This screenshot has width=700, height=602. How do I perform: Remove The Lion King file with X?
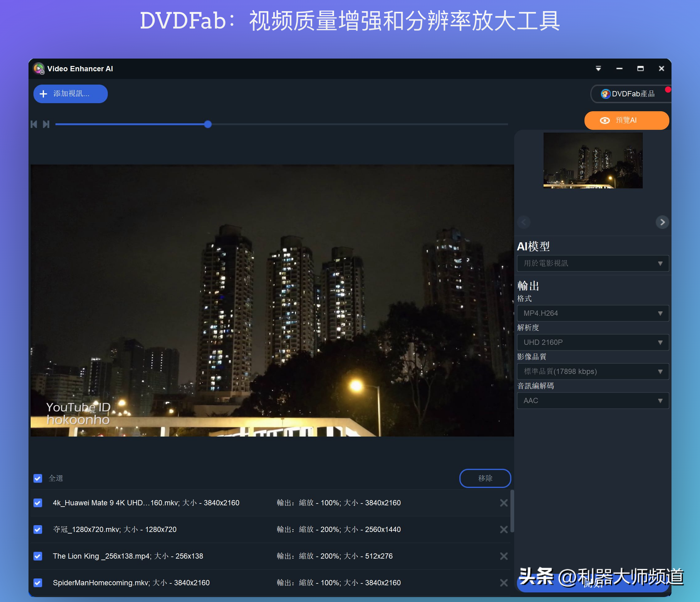(x=504, y=556)
